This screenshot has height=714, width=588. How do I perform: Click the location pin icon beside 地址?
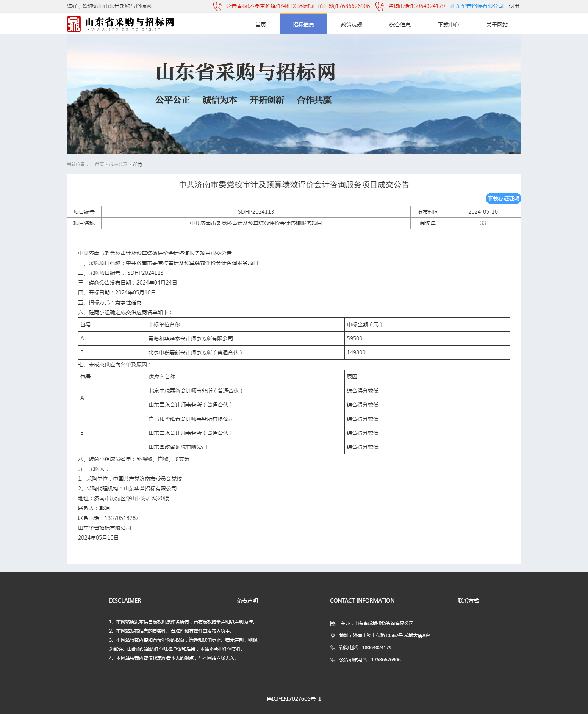(333, 636)
